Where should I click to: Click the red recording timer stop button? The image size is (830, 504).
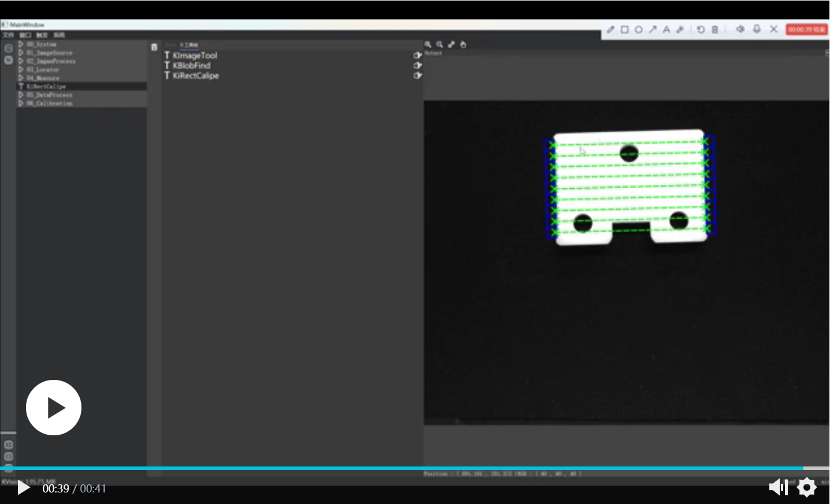[806, 29]
